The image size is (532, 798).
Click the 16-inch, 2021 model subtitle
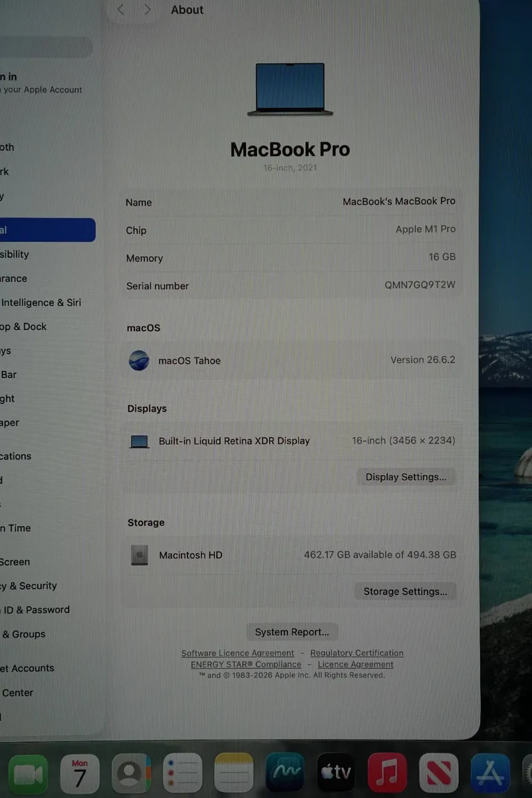click(x=290, y=168)
